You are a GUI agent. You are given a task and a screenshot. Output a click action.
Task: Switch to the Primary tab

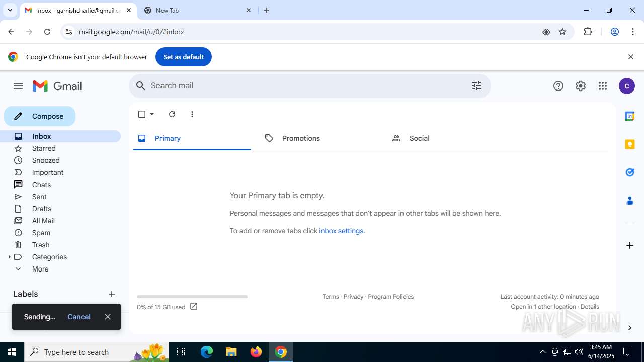point(192,138)
